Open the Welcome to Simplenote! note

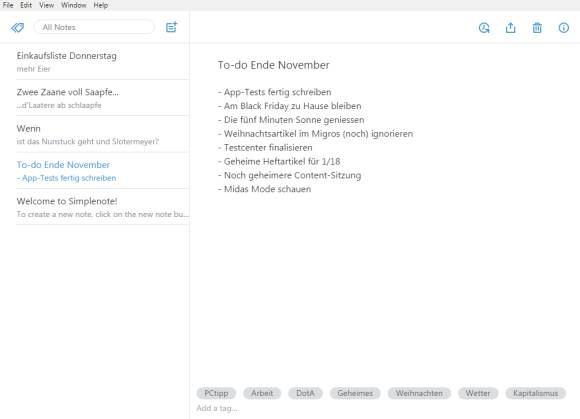click(x=102, y=207)
